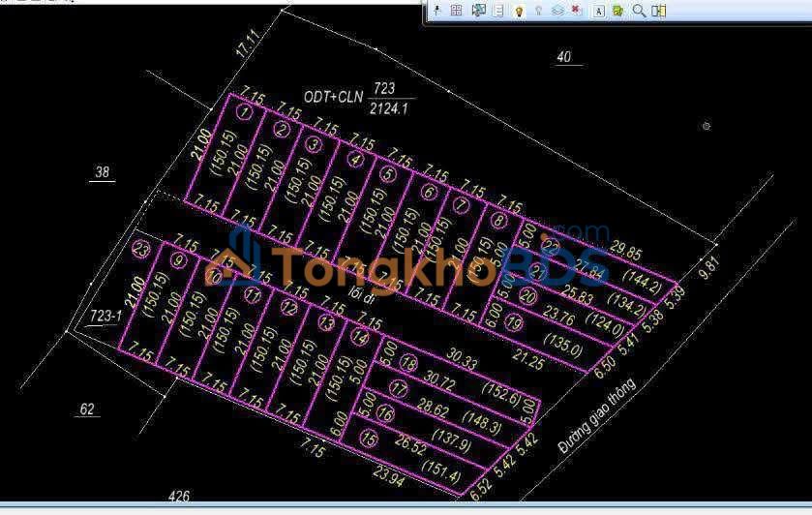Select the circled lot number 23

[x=142, y=249]
